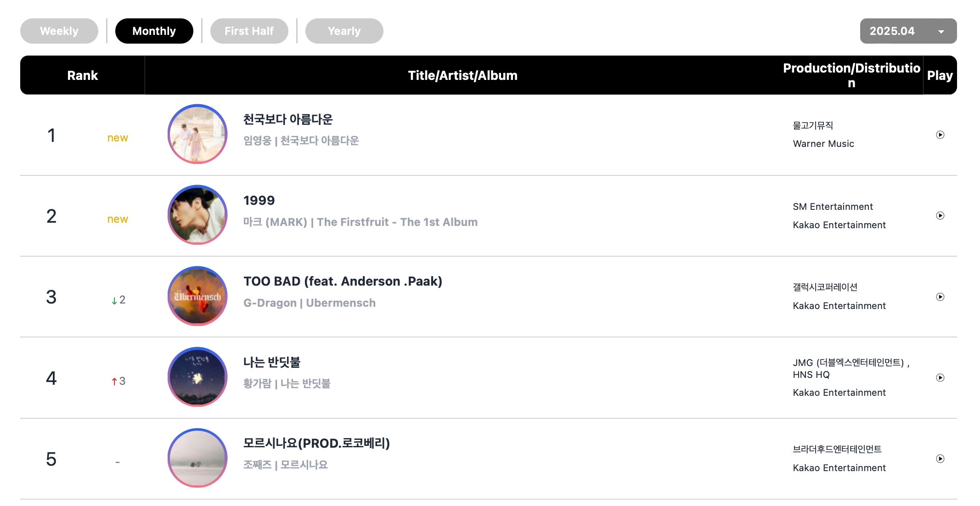Click the song title 1999
The height and width of the screenshot is (506, 980).
click(259, 200)
